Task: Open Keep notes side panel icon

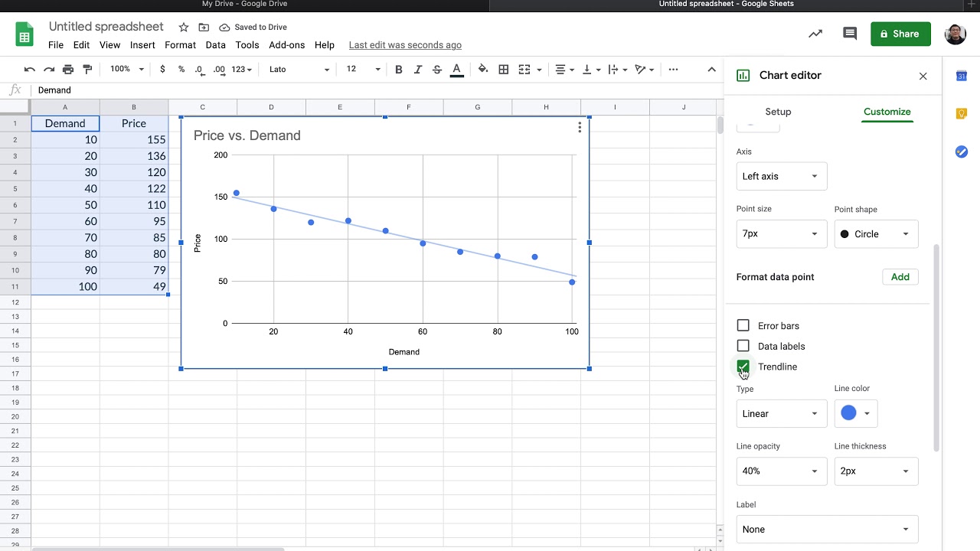Action: [x=962, y=114]
